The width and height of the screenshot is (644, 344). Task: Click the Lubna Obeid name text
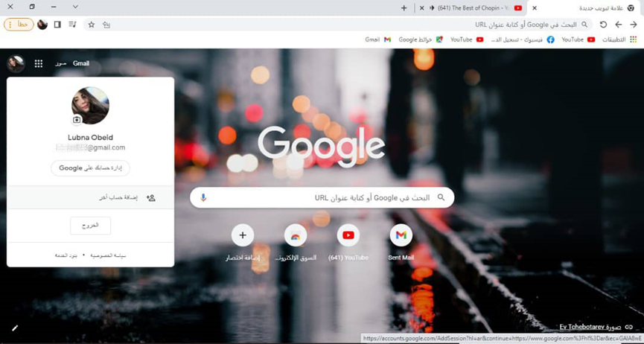[90, 137]
